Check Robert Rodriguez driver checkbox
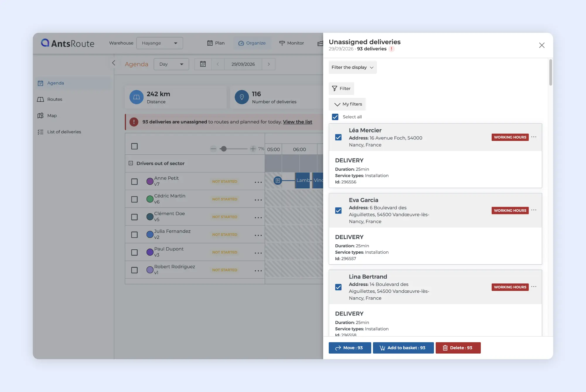 pos(134,270)
